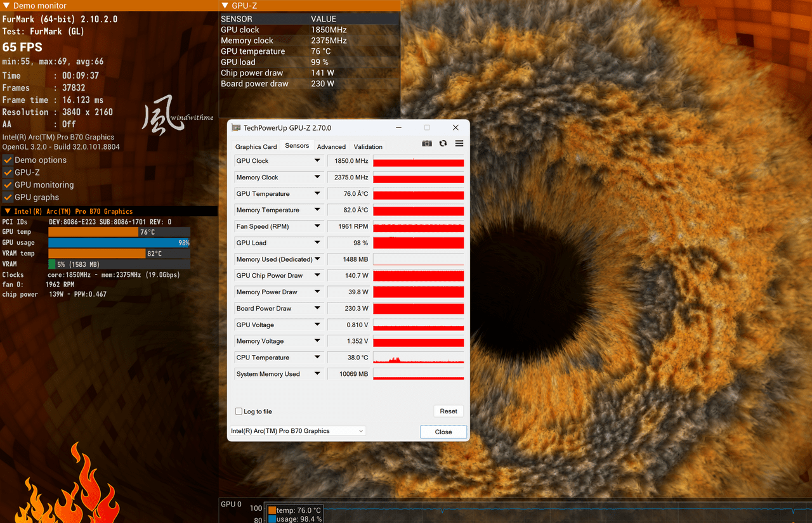The height and width of the screenshot is (523, 812).
Task: Click the GPU-Z title bar app icon
Action: [236, 127]
